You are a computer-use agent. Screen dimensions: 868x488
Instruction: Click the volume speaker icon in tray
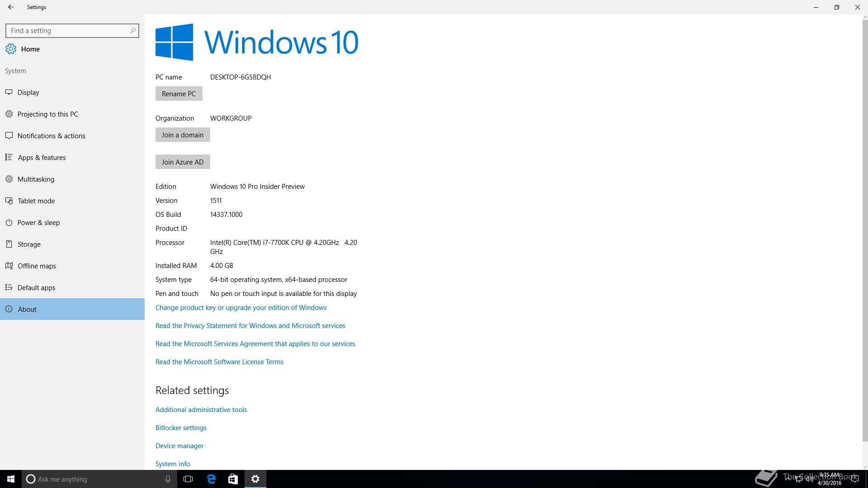pos(809,479)
